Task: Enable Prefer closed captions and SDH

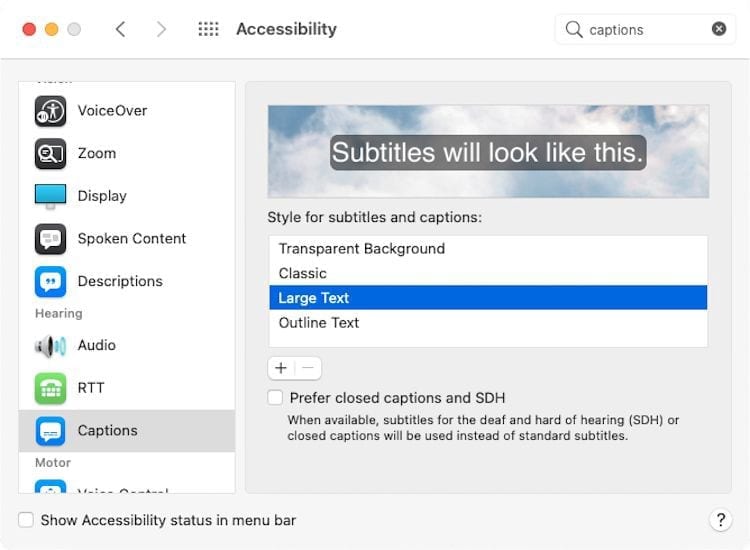Action: 276,398
